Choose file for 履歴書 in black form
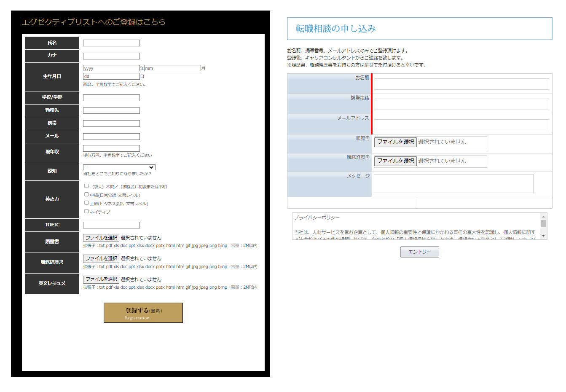Image resolution: width=566 pixels, height=392 pixels. [x=101, y=238]
